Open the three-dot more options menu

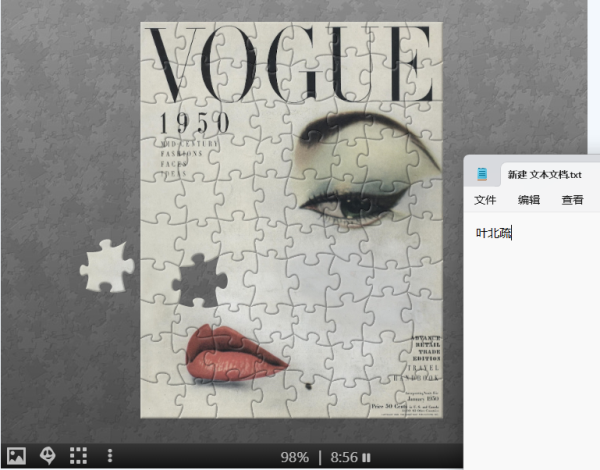110,456
